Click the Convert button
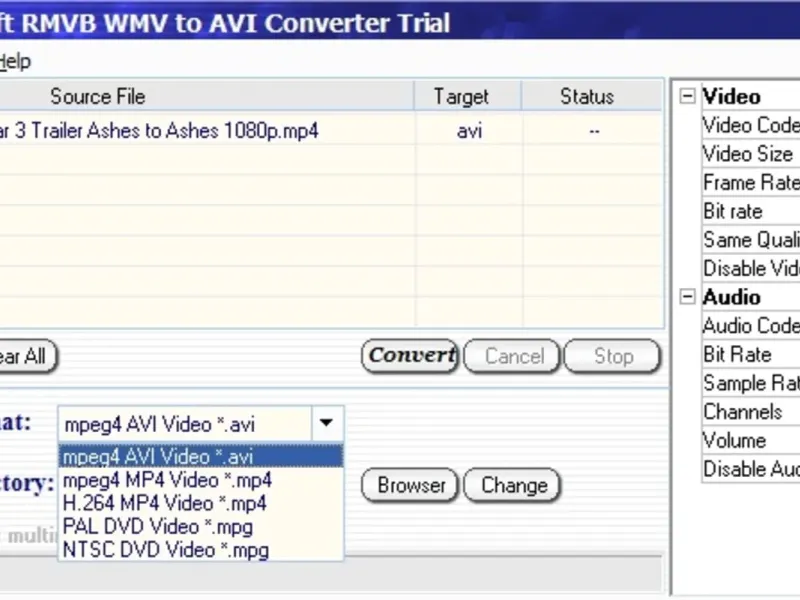This screenshot has width=800, height=600. pyautogui.click(x=410, y=356)
